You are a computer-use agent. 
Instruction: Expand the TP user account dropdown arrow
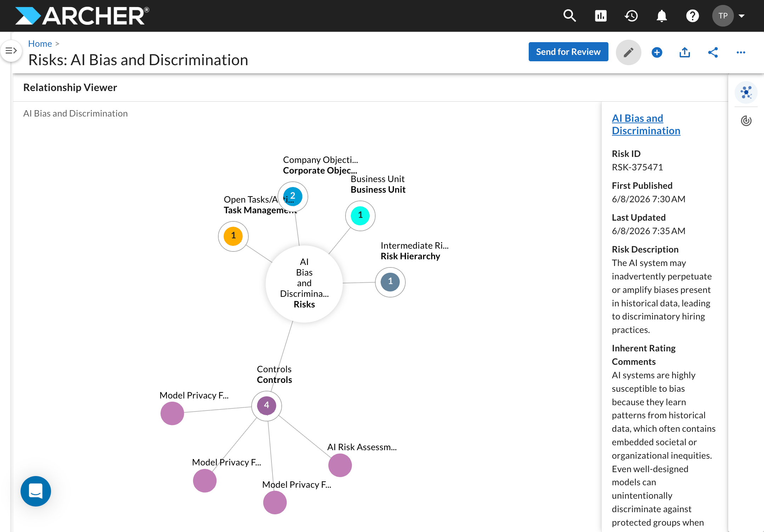click(x=741, y=16)
